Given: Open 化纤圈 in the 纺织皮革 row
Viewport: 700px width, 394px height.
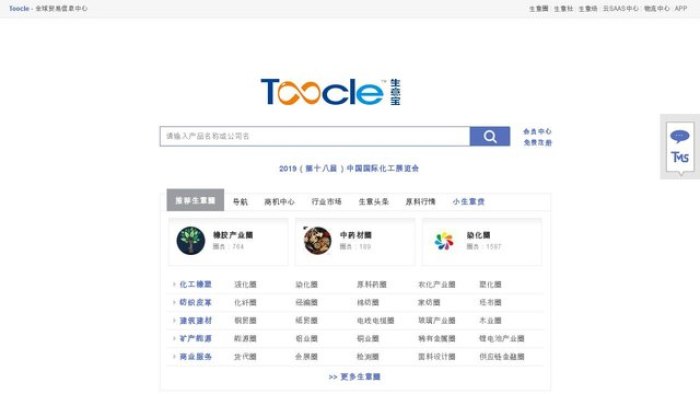Looking at the screenshot, I should 245,302.
